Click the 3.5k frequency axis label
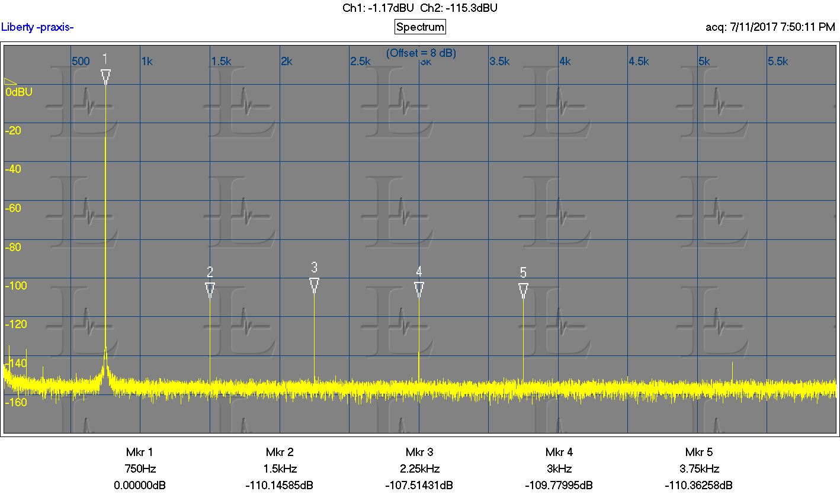 pyautogui.click(x=499, y=61)
